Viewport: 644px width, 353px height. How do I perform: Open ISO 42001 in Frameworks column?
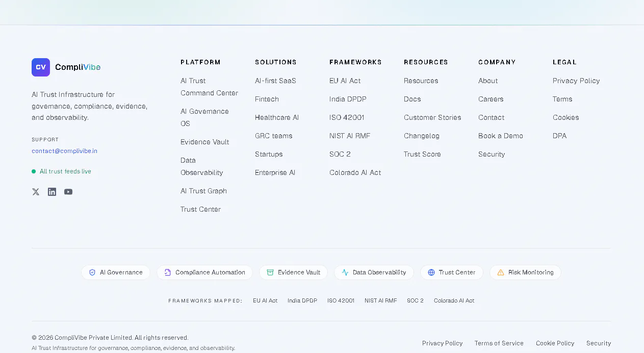347,117
